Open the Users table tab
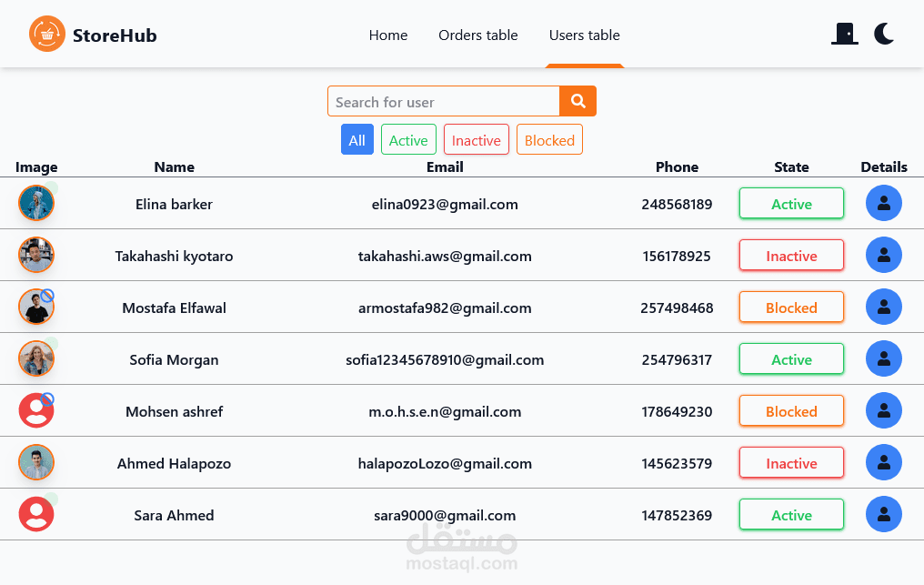The image size is (924, 585). 585,35
